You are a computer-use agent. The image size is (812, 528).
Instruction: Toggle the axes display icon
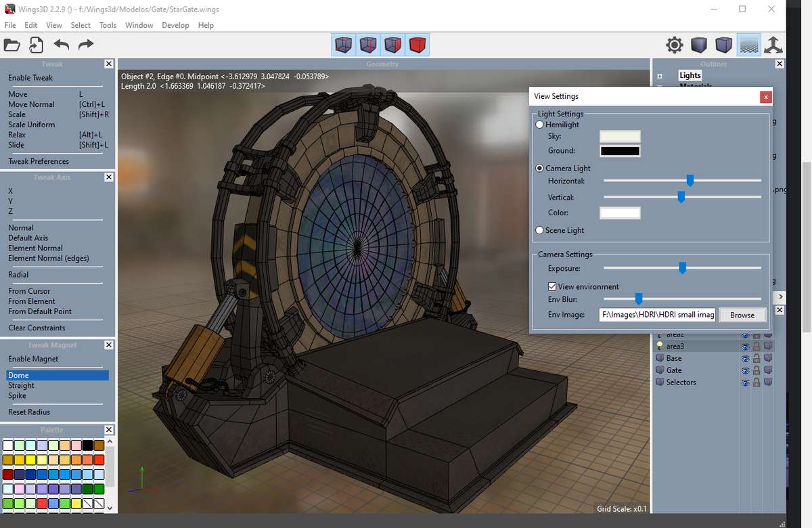coord(773,45)
